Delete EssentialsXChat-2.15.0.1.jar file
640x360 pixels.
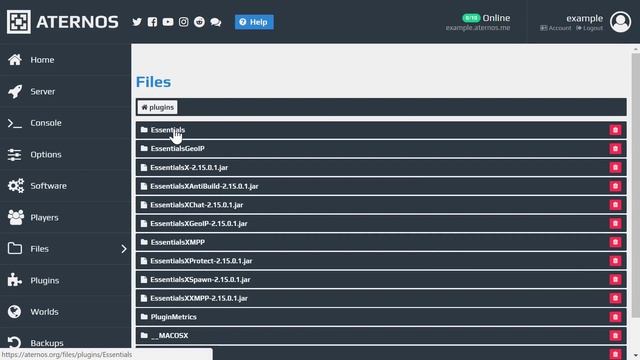(615, 205)
